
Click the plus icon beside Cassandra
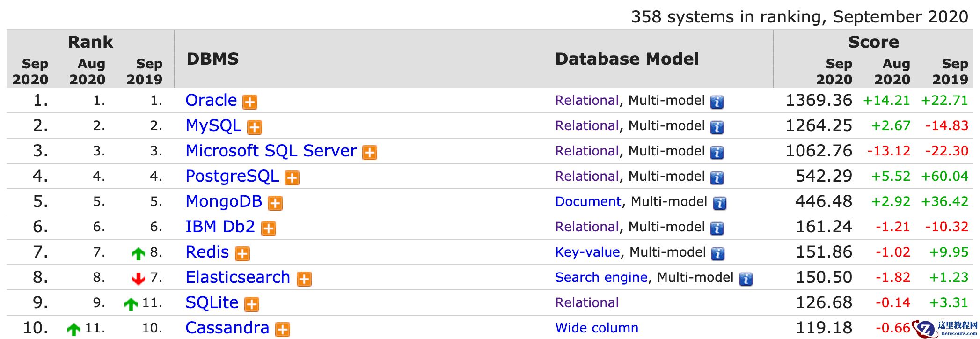pyautogui.click(x=282, y=329)
